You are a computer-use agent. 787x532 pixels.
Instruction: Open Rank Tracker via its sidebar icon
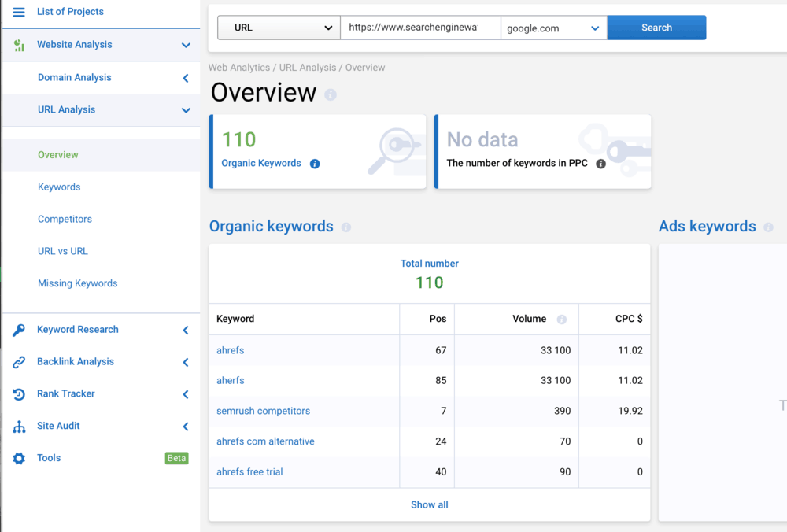pos(19,393)
